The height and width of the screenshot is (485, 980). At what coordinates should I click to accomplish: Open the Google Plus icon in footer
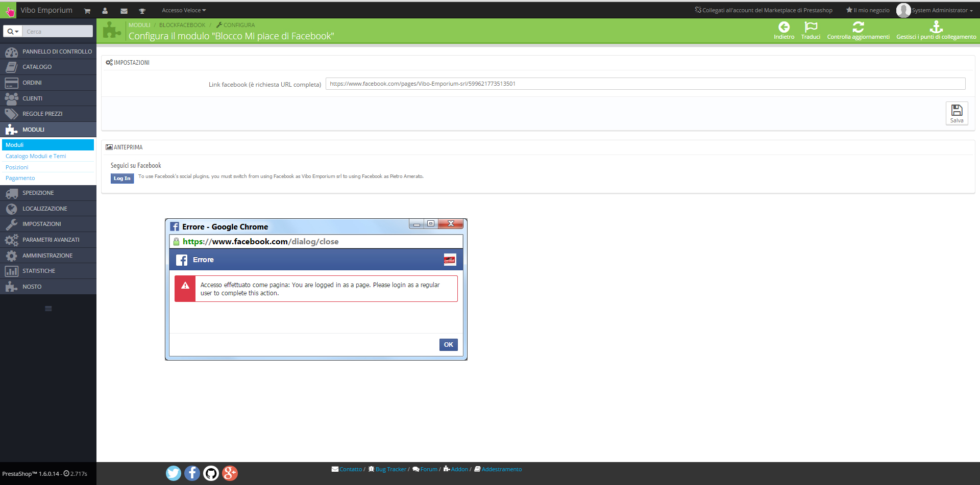230,473
